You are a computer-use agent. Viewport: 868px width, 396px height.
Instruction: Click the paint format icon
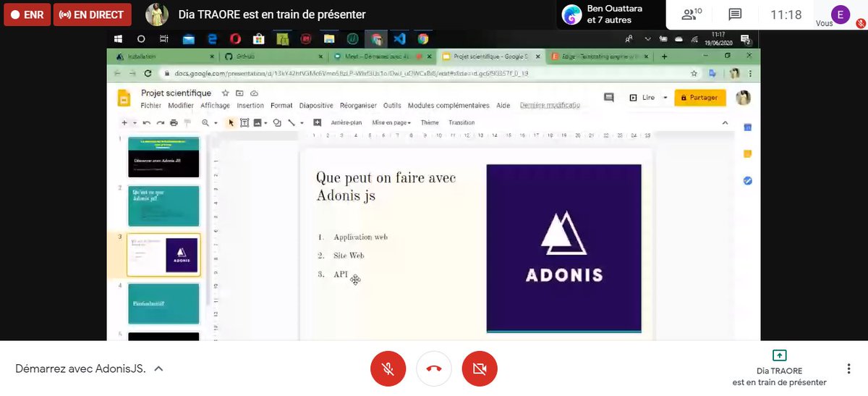click(187, 123)
